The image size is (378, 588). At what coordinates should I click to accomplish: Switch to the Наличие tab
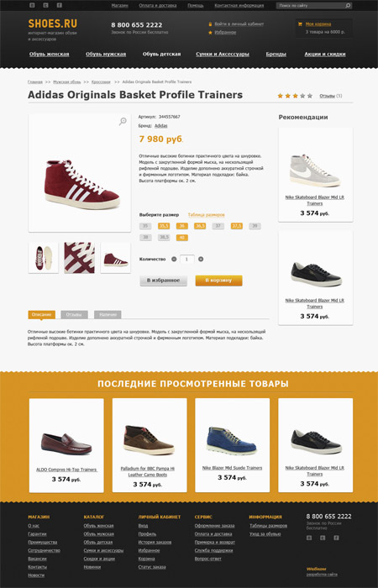click(108, 315)
